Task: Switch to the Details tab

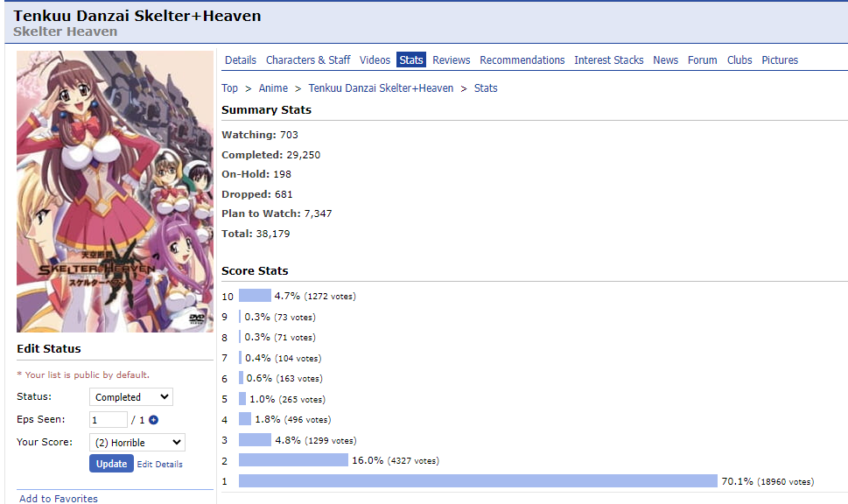Action: point(241,60)
